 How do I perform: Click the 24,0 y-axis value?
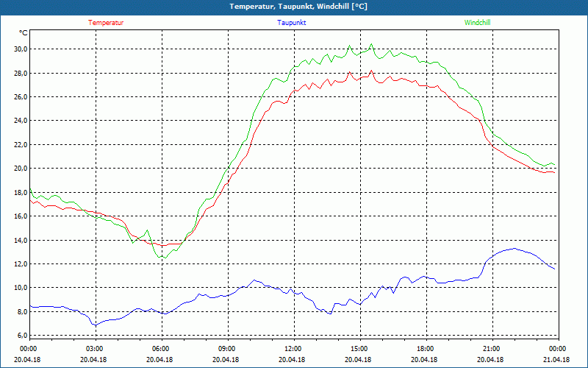21,121
